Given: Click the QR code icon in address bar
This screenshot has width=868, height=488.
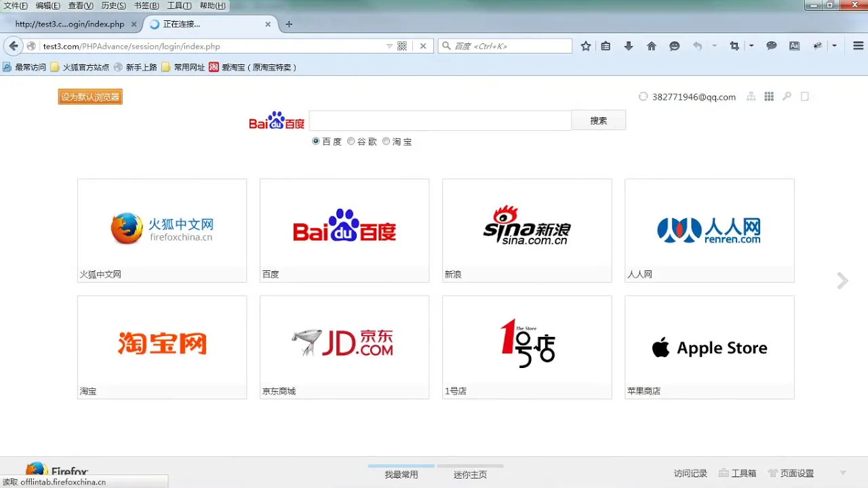Looking at the screenshot, I should pos(402,46).
